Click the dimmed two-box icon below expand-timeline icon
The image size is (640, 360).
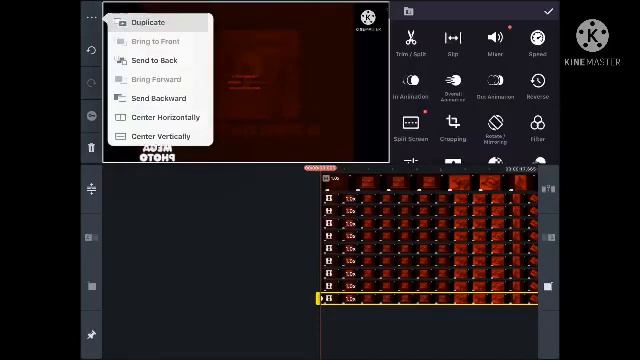click(91, 238)
